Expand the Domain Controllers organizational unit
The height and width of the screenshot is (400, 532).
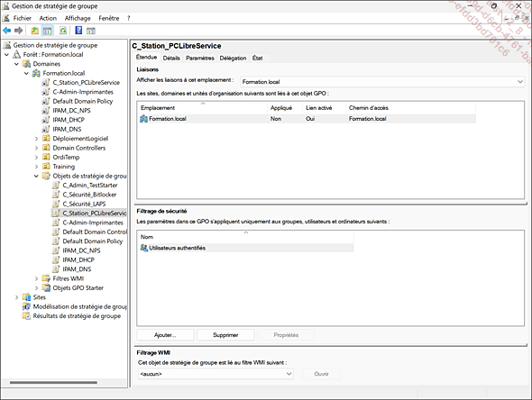pyautogui.click(x=37, y=148)
